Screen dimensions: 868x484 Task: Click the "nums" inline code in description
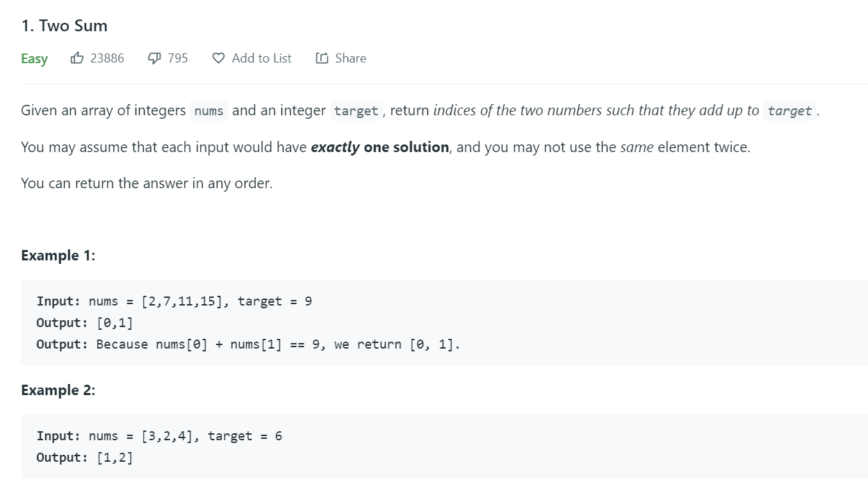point(208,111)
